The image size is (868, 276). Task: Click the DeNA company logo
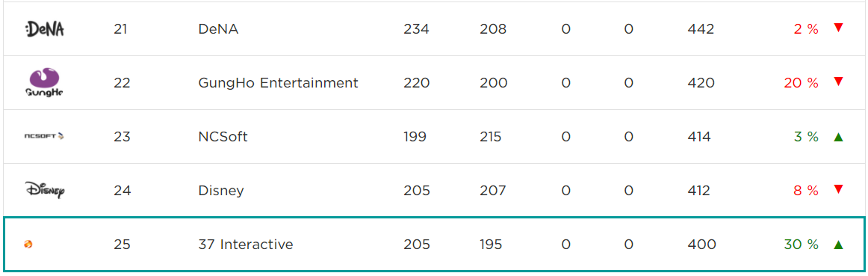coord(44,29)
